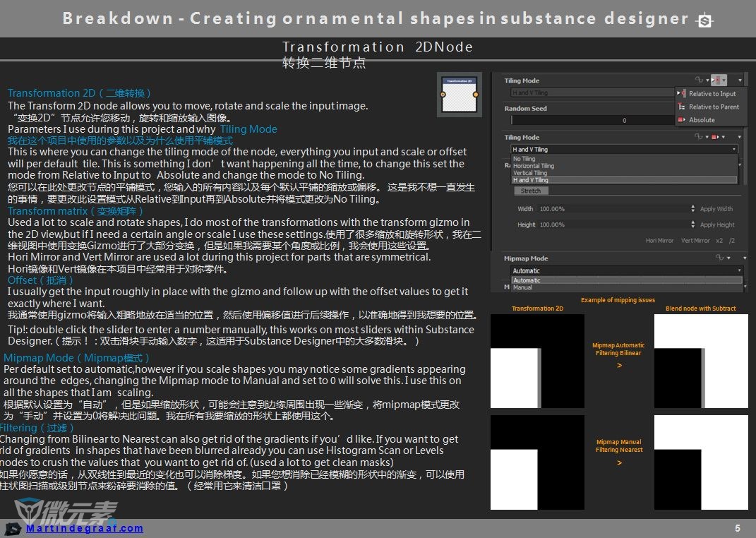This screenshot has height=538, width=756.
Task: Click the Substance logo icon in header
Action: tap(705, 20)
